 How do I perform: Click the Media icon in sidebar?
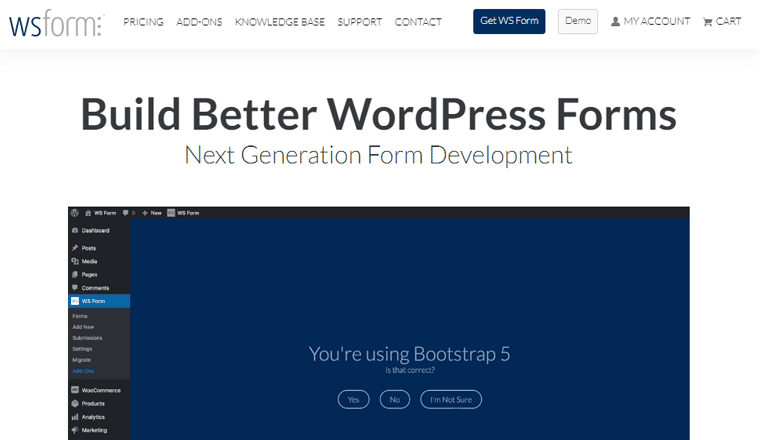tap(75, 261)
